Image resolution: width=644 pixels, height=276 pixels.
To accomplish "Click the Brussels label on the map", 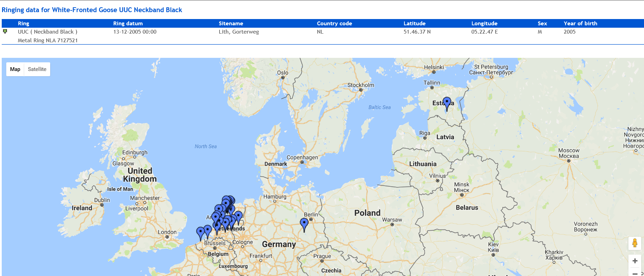I will [215, 243].
